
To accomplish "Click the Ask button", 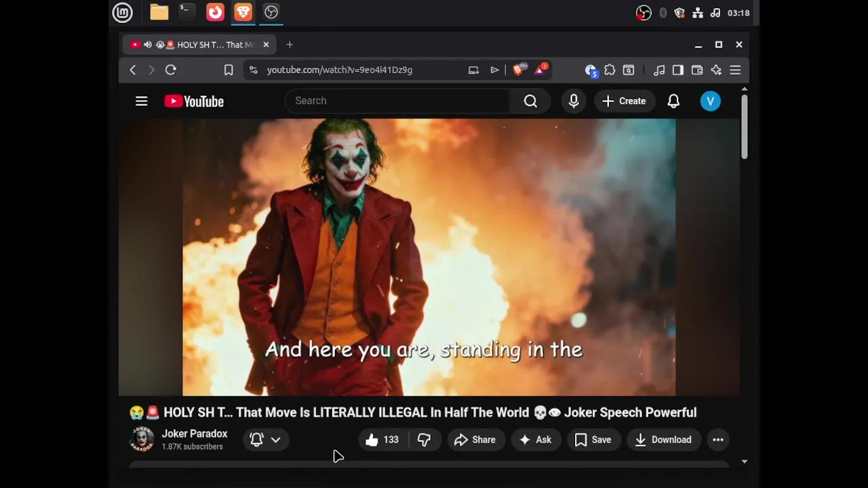I will (x=536, y=440).
